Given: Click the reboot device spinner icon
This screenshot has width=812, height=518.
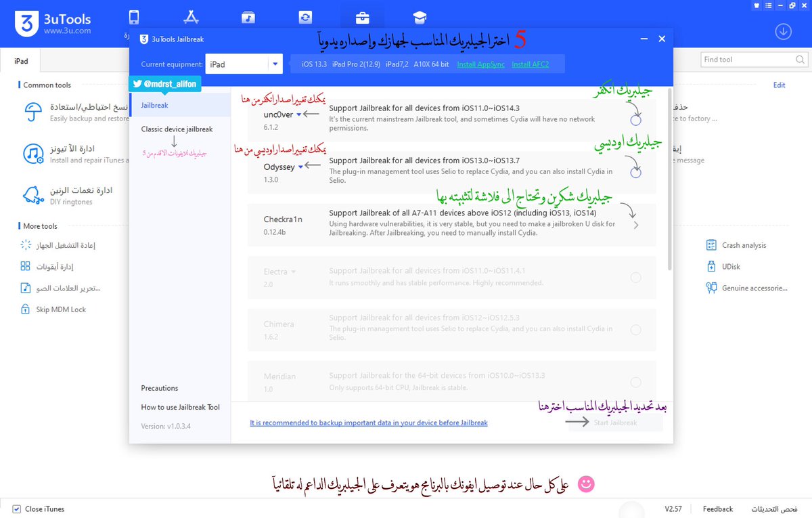Looking at the screenshot, I should [x=25, y=245].
